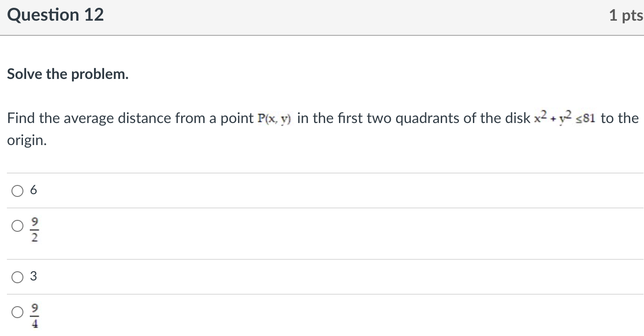Click the "3" answer label text
Screen dimensions: 644x336
(x=33, y=277)
